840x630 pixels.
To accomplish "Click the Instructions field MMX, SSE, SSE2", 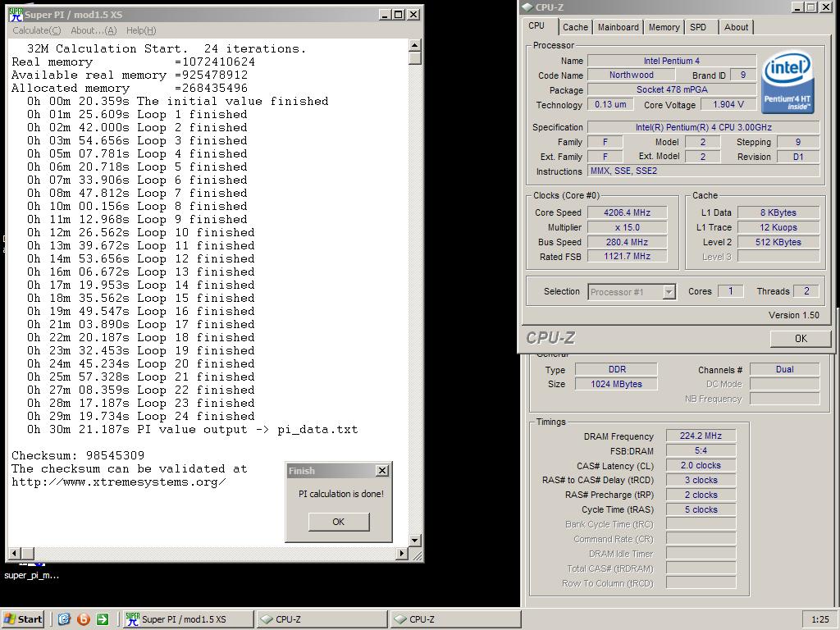I will pos(703,171).
